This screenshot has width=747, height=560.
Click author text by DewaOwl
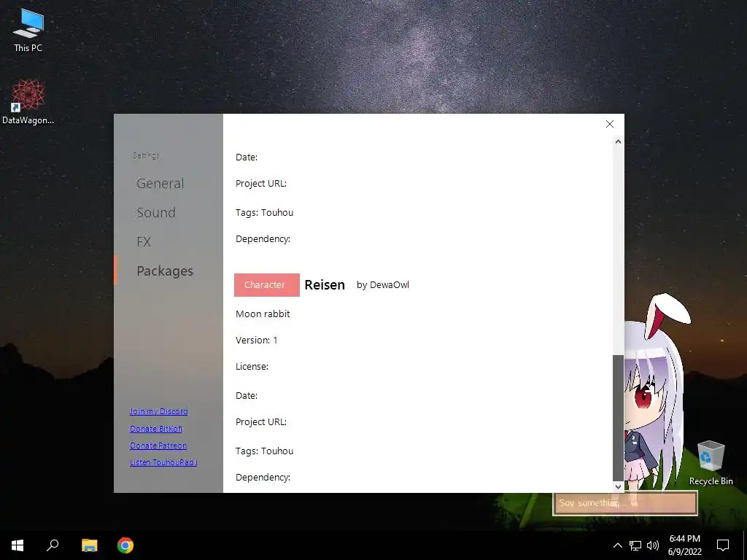click(383, 285)
